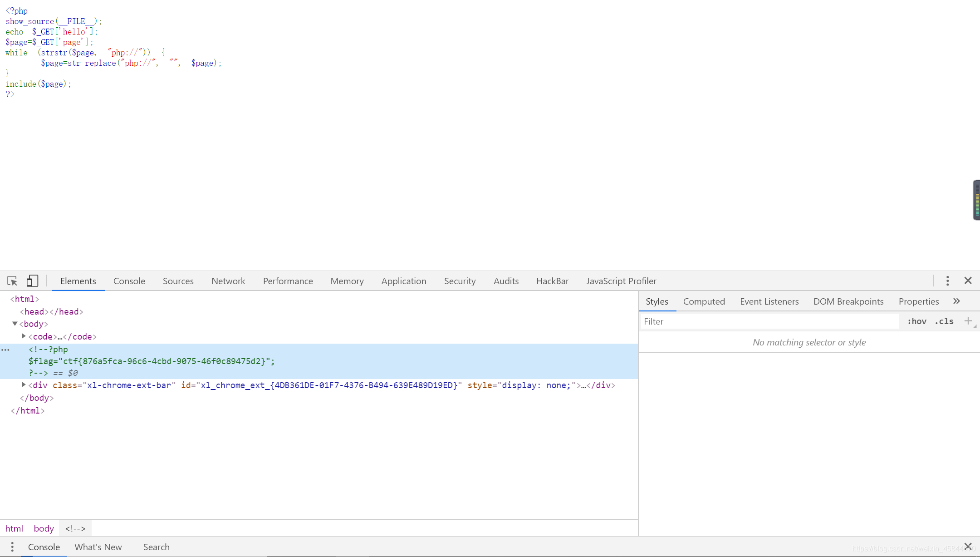Toggle the device toolbar icon
This screenshot has width=980, height=557.
32,281
